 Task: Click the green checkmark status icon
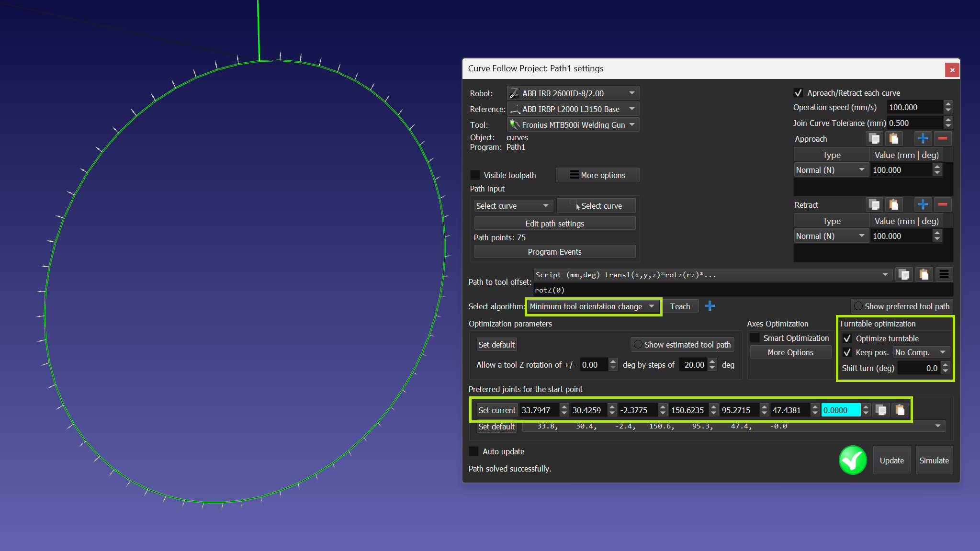click(x=853, y=461)
